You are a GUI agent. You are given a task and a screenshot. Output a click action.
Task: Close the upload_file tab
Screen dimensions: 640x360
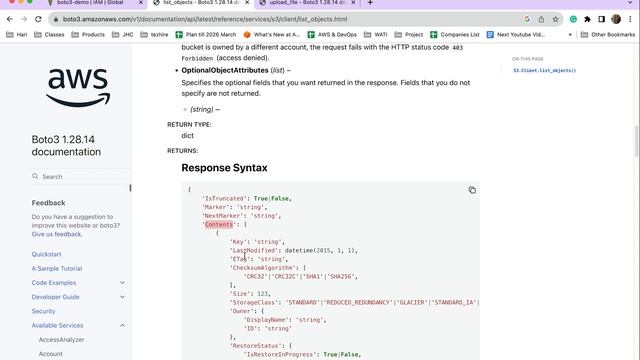(x=353, y=2)
